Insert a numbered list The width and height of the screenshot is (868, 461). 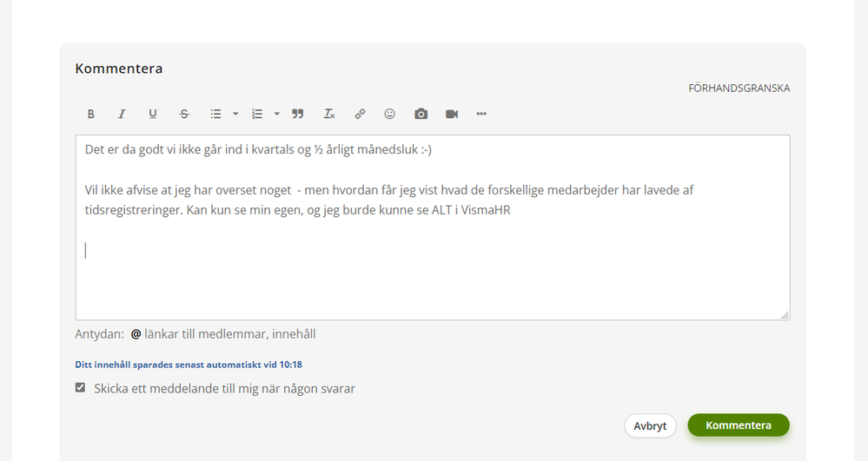point(257,114)
